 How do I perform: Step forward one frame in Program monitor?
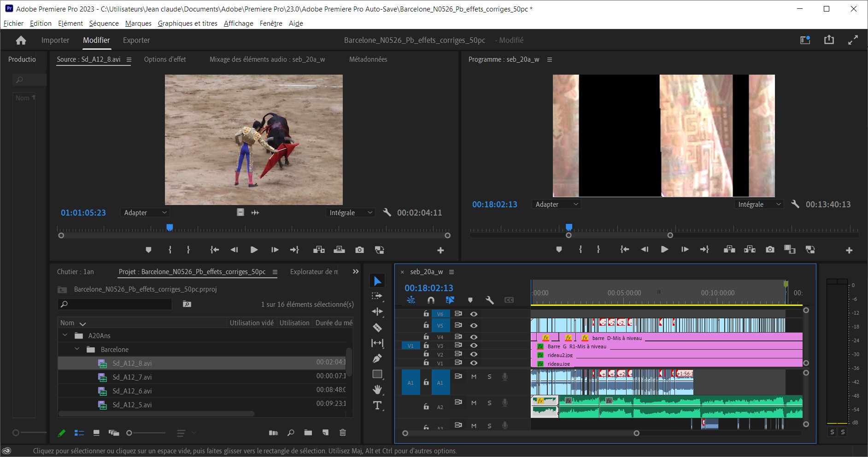point(685,249)
